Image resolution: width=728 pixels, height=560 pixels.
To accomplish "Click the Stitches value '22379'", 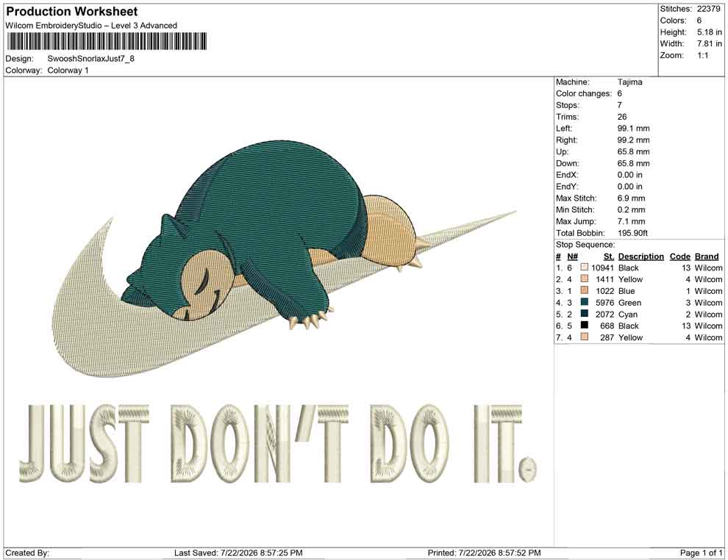I will coord(708,9).
